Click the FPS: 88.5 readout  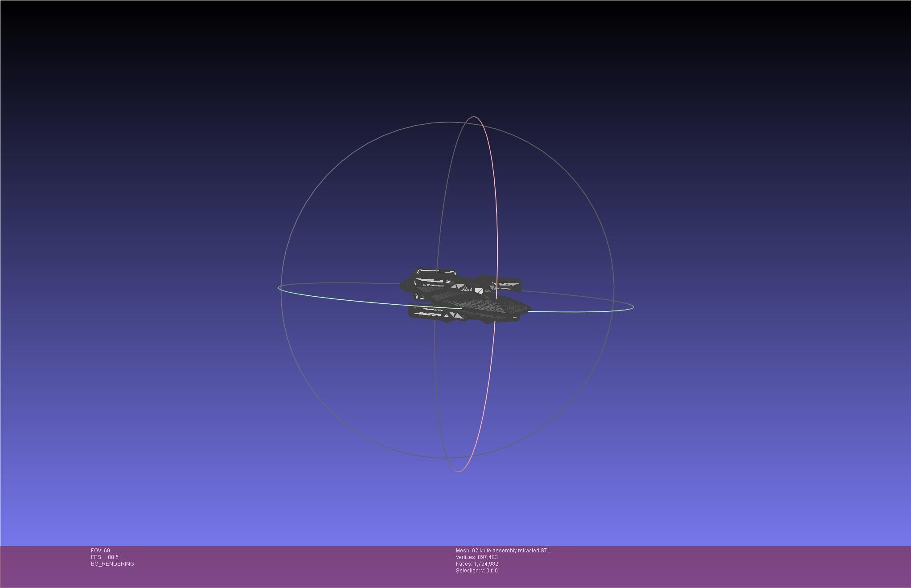click(105, 557)
